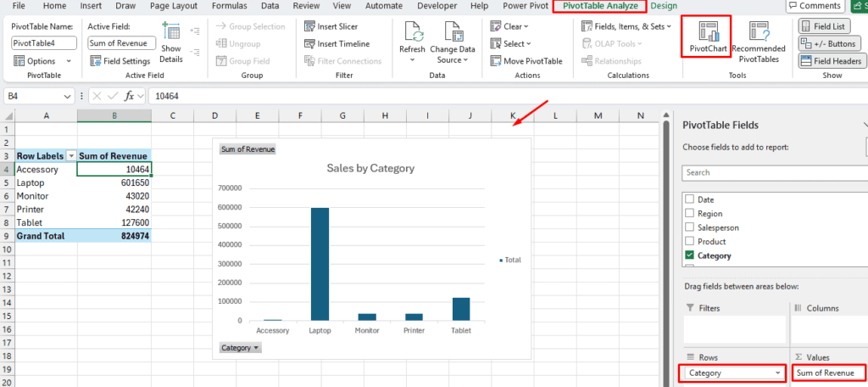Screen dimensions: 868x387
Task: Check the Product field checkbox
Action: pos(690,242)
